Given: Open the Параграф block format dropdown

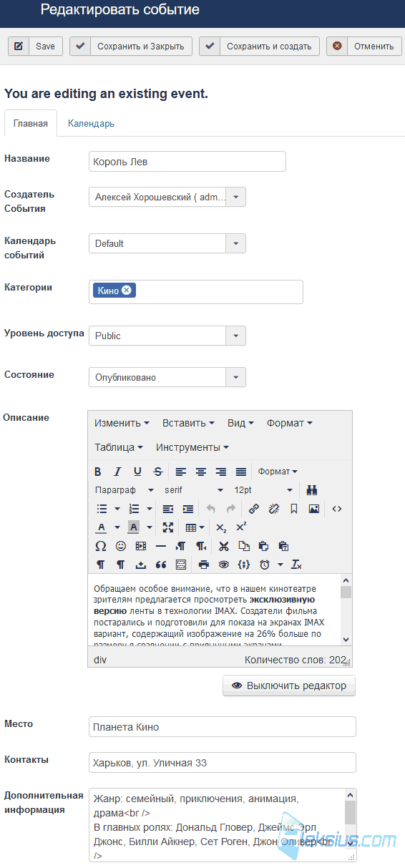Looking at the screenshot, I should [x=125, y=490].
